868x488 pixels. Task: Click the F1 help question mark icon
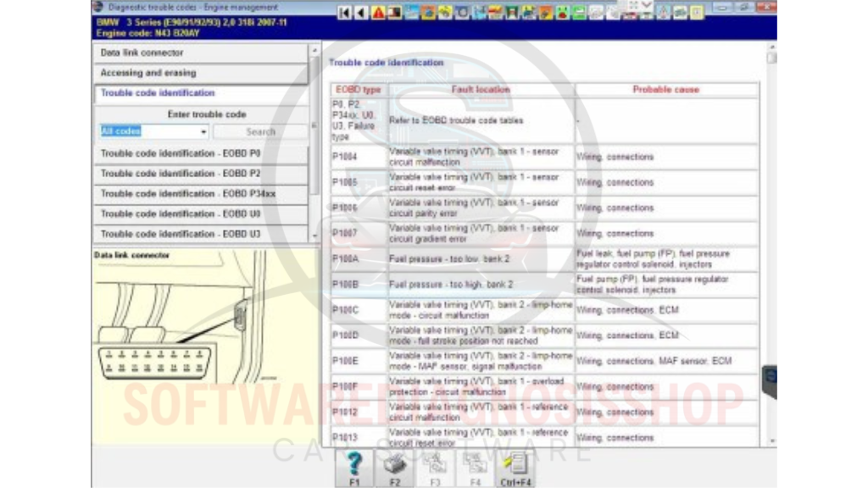(355, 466)
